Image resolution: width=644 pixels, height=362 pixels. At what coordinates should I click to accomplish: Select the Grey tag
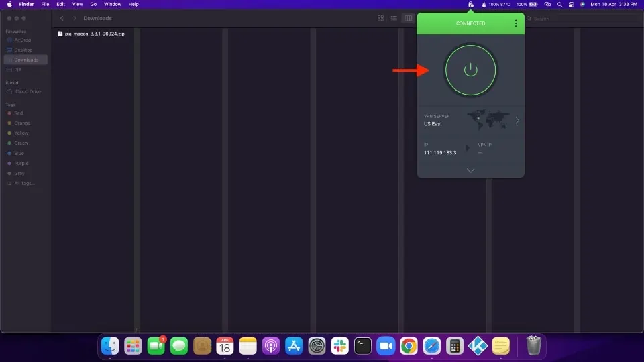coord(19,173)
